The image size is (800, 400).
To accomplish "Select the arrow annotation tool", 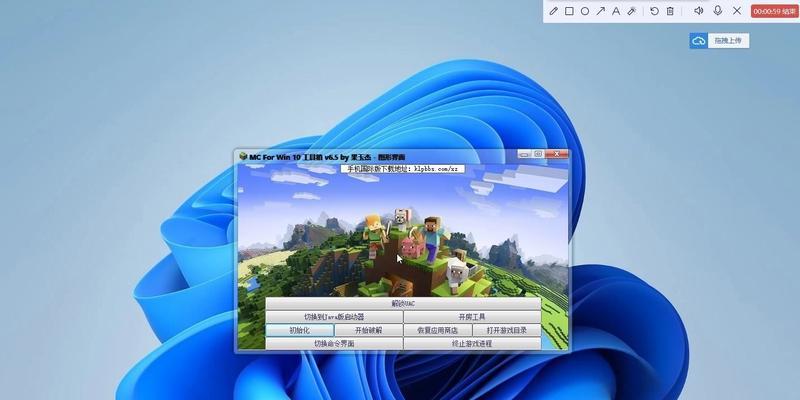I will pos(601,11).
